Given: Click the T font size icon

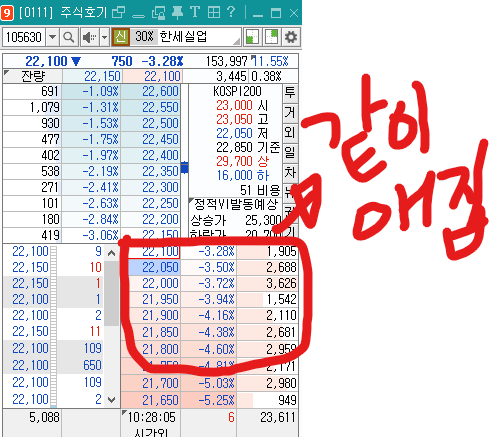Looking at the screenshot, I should (x=195, y=13).
